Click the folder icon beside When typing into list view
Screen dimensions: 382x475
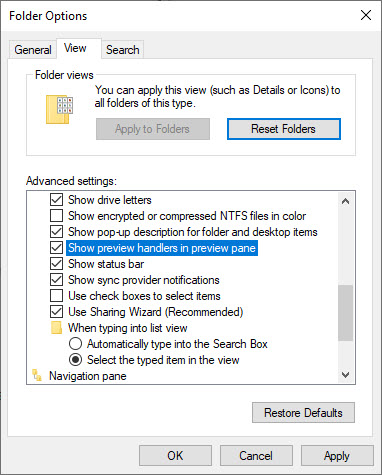click(x=56, y=328)
